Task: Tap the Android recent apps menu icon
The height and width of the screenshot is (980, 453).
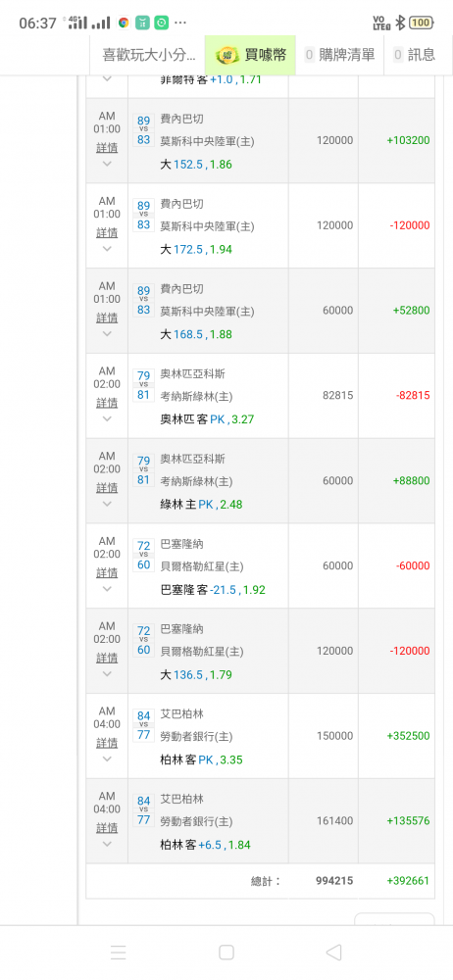Action: pos(119,952)
